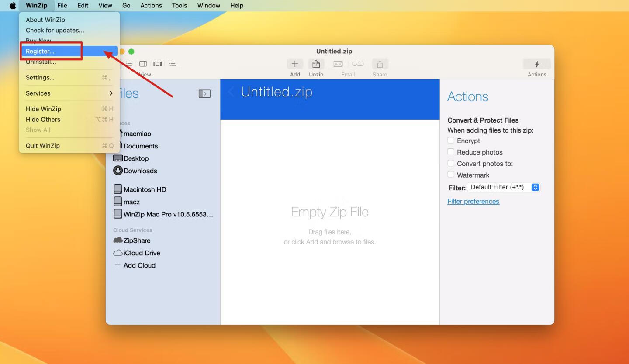
Task: Click the Add files plus toolbar icon
Action: [295, 64]
